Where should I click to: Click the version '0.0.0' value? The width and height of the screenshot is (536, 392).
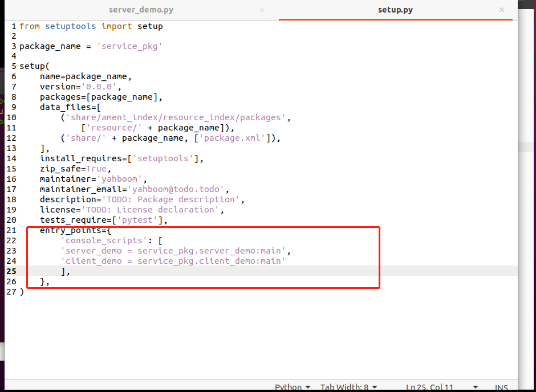tap(101, 87)
